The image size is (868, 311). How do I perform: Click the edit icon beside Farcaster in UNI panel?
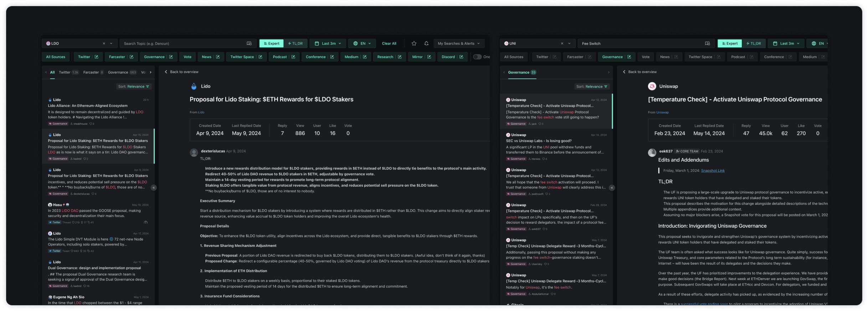(x=590, y=57)
